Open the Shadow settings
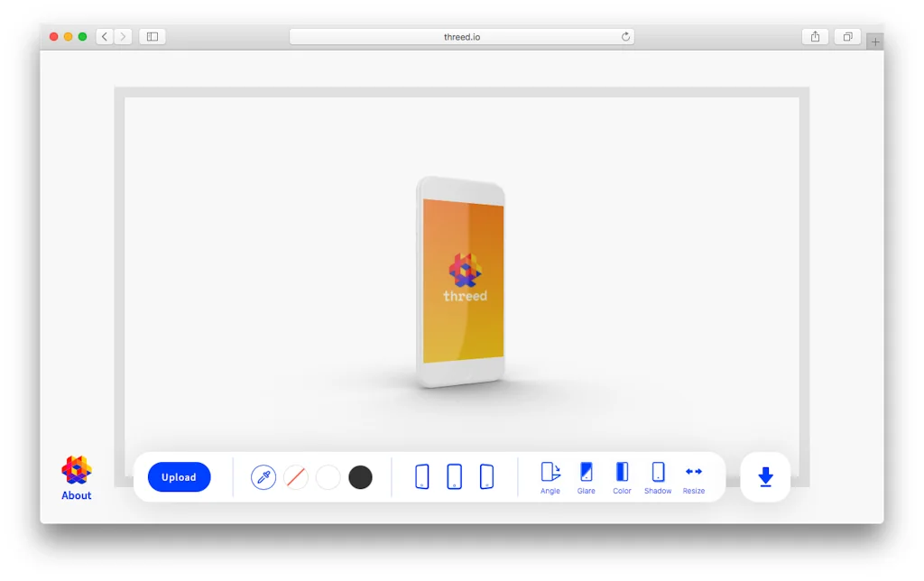This screenshot has width=924, height=581. pos(658,476)
